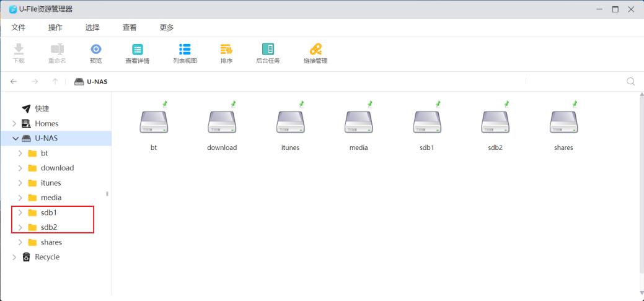
Task: Select the itunes folder in sidebar
Action: pyautogui.click(x=51, y=183)
